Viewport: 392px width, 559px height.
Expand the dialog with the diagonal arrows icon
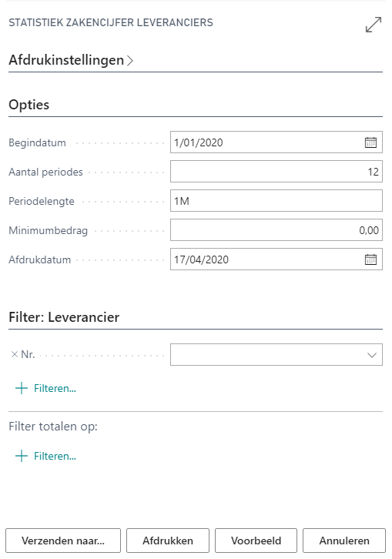tap(374, 25)
